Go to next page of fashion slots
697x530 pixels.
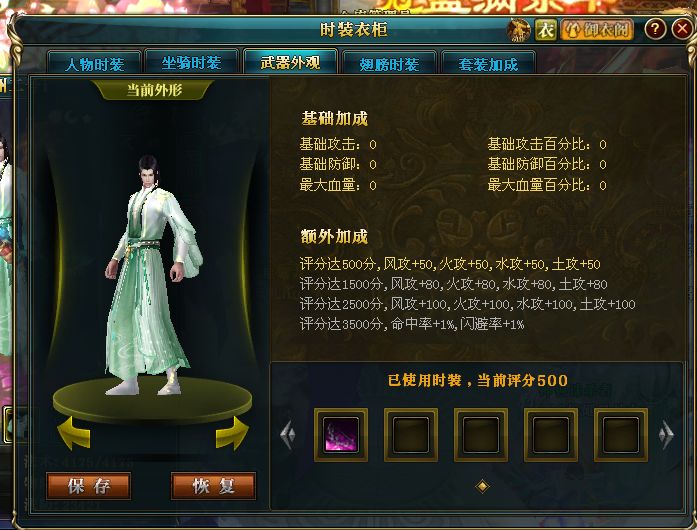[x=666, y=434]
